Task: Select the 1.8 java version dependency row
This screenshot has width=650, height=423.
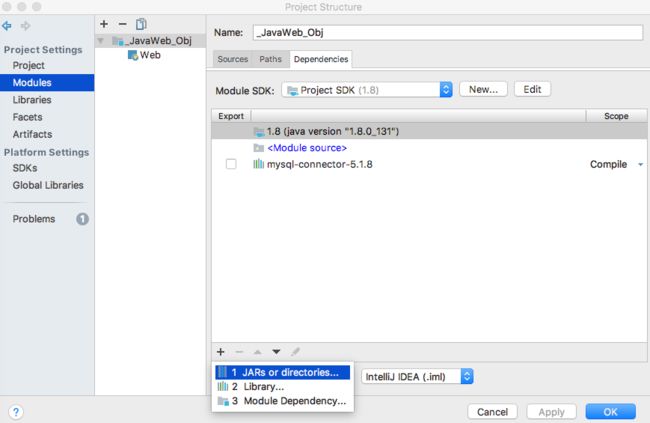Action: tap(429, 131)
